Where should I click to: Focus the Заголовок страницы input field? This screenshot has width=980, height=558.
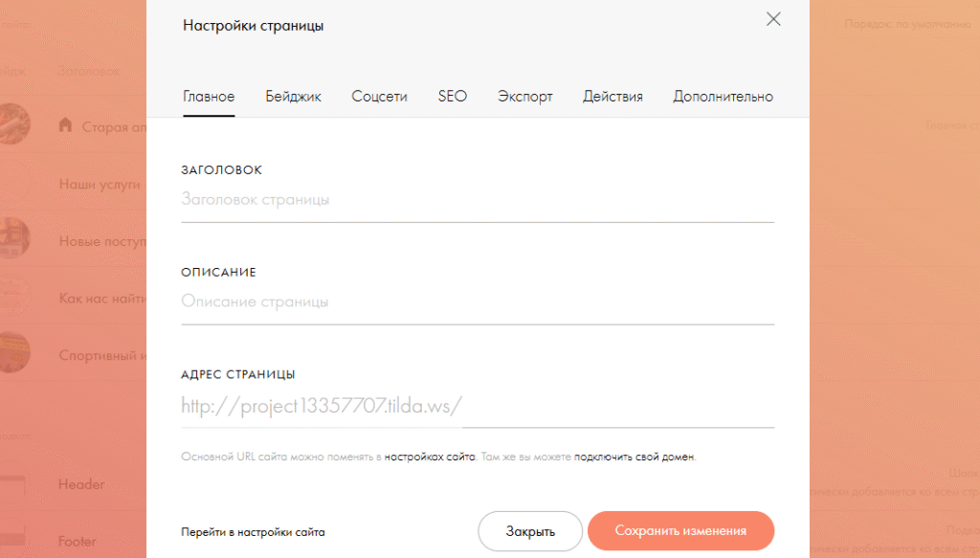477,200
